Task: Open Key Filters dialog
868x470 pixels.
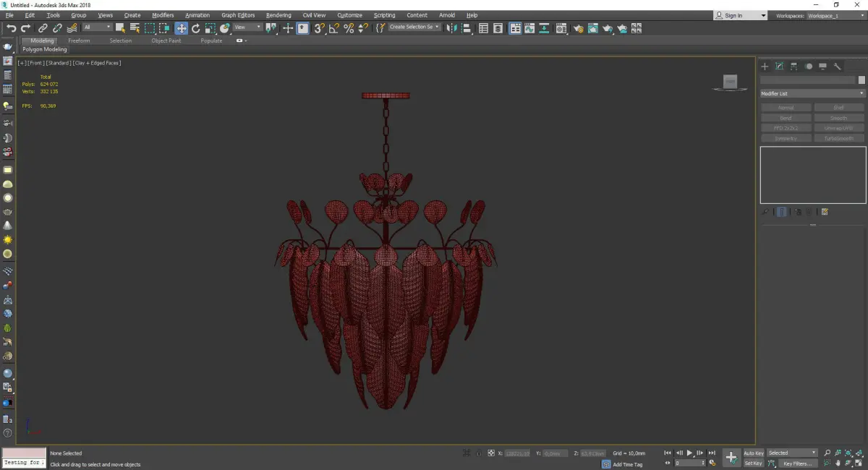Action: (798, 463)
